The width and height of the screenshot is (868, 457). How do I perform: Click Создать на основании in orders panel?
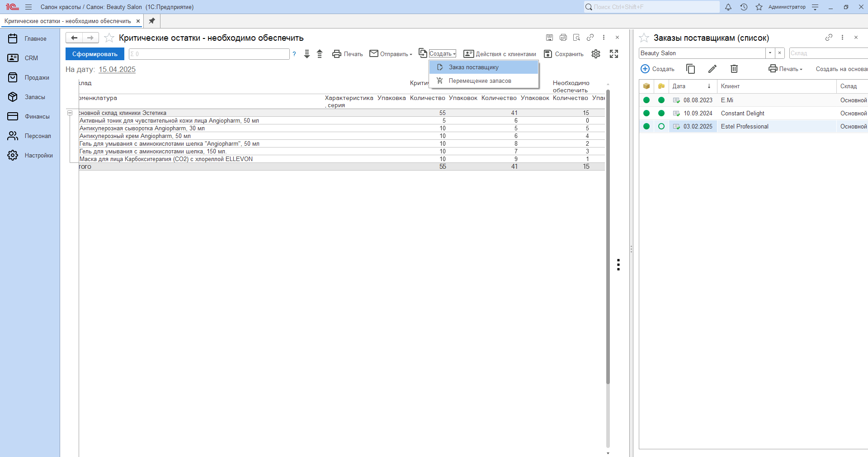point(841,69)
